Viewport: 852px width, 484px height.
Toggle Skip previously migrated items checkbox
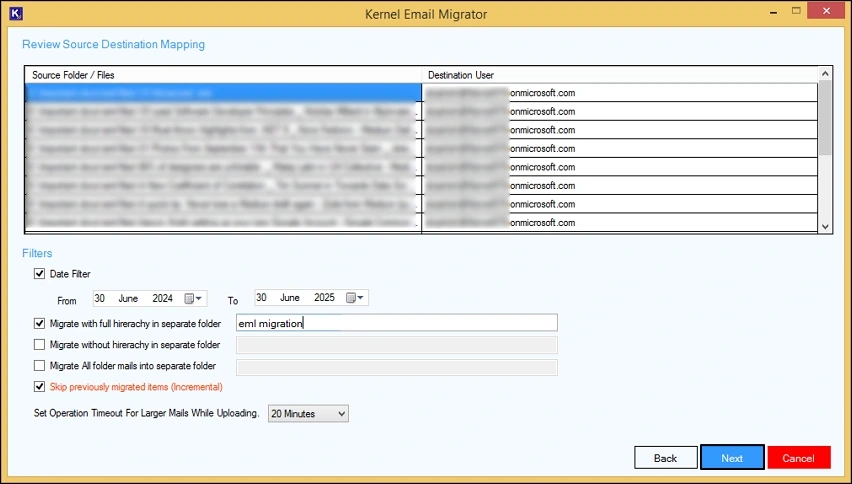tap(39, 387)
